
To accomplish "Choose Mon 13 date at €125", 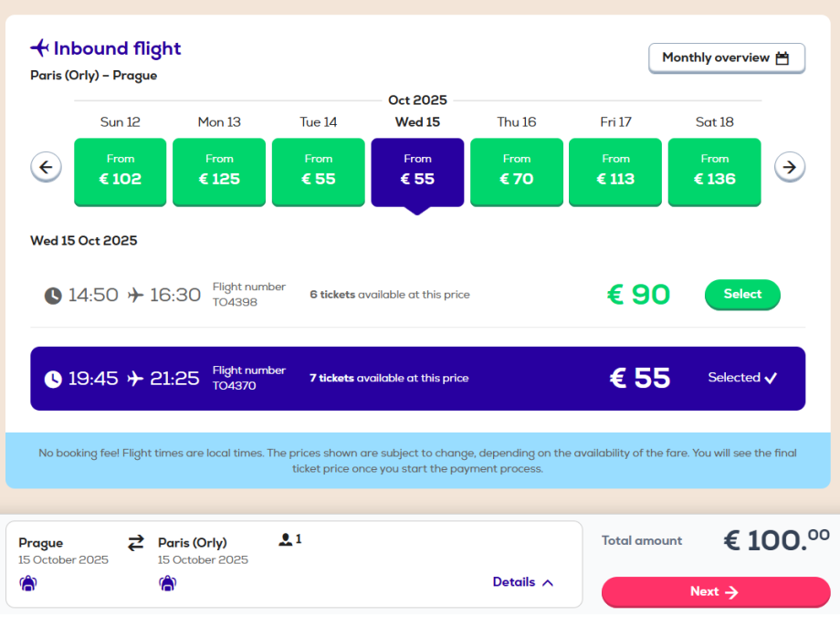I will click(x=219, y=172).
